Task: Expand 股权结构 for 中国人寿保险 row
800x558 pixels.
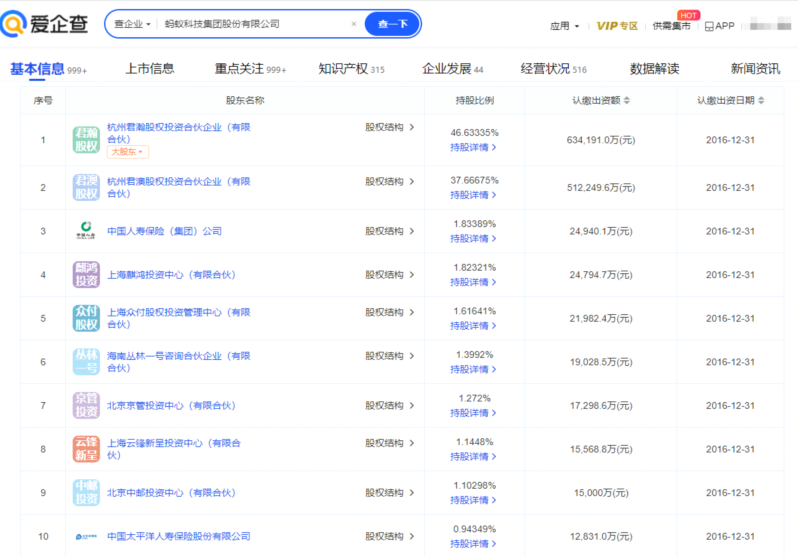Action: point(389,231)
